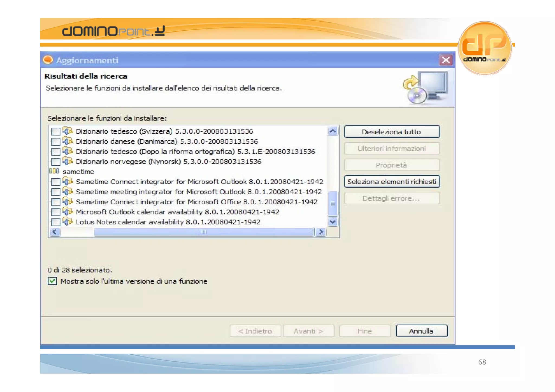Click feature icon of Sametime Connect integrator for Outlook
The image size is (555, 392).
point(68,181)
